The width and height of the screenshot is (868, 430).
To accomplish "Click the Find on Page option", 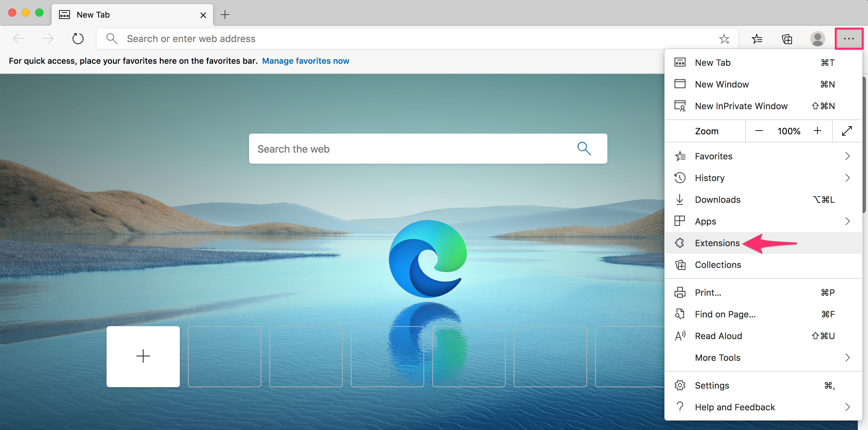I will [725, 314].
